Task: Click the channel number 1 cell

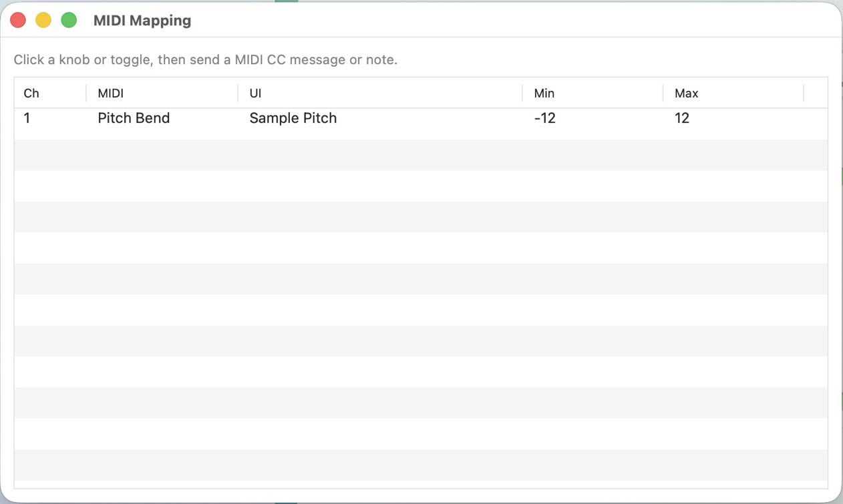Action: pos(27,118)
